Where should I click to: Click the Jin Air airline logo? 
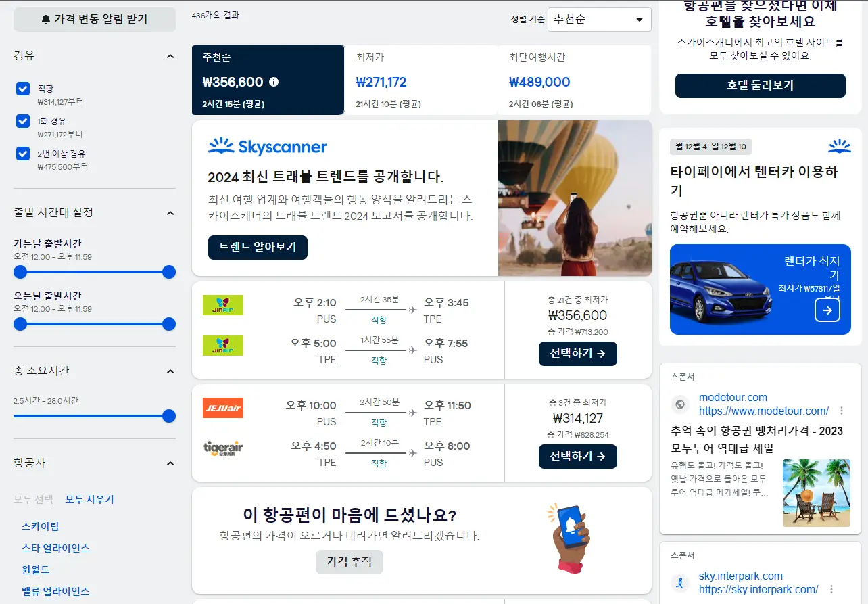tap(223, 304)
